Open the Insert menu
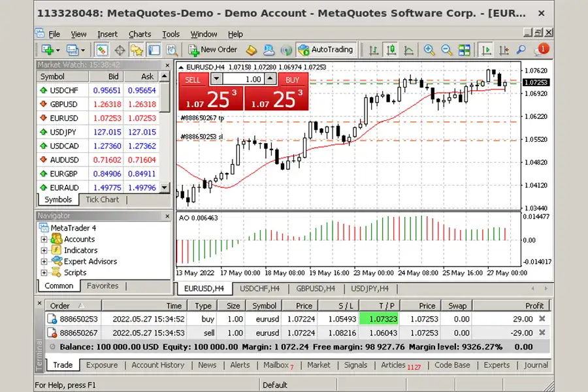588x392 pixels. 107,34
